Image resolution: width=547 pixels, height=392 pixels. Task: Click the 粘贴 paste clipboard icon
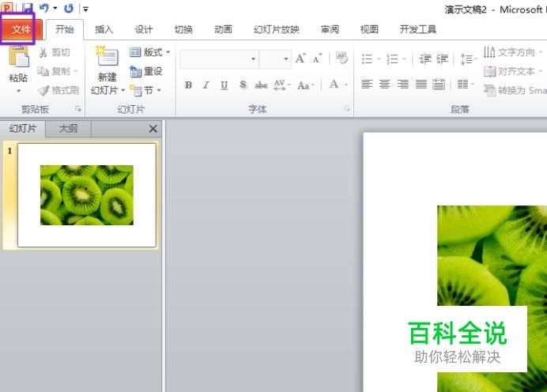point(18,56)
